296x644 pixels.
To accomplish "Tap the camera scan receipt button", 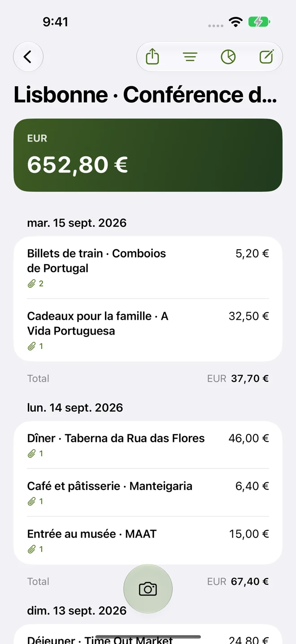I will [x=148, y=589].
